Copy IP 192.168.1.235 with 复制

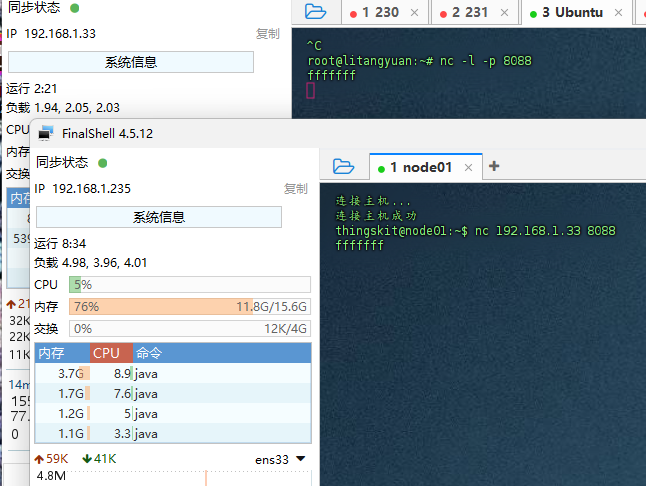[x=295, y=188]
